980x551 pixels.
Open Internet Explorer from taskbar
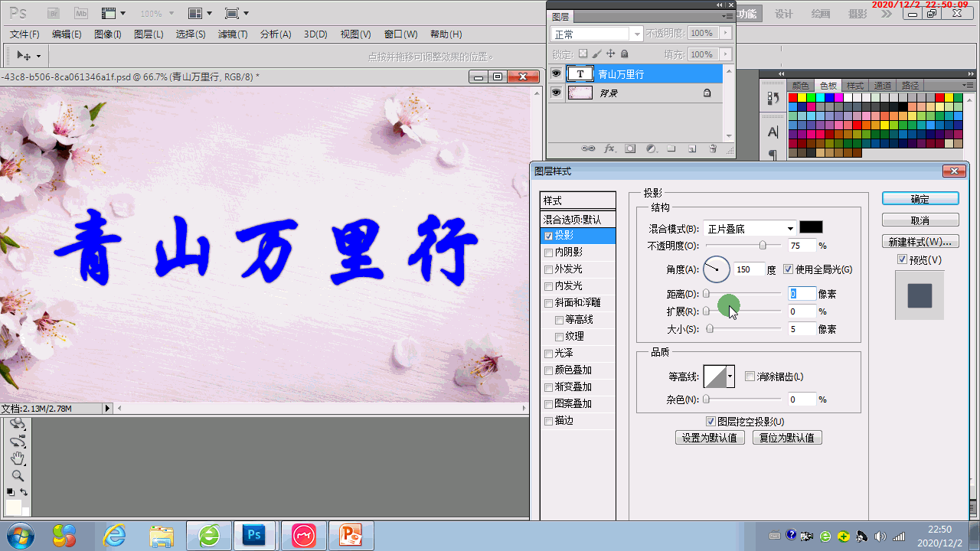115,536
